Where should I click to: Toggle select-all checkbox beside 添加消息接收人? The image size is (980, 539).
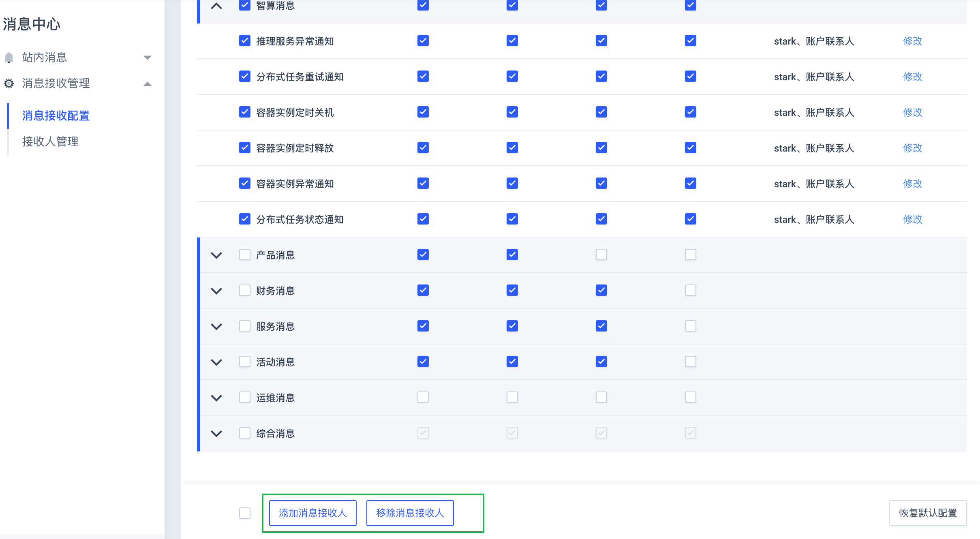pos(245,513)
